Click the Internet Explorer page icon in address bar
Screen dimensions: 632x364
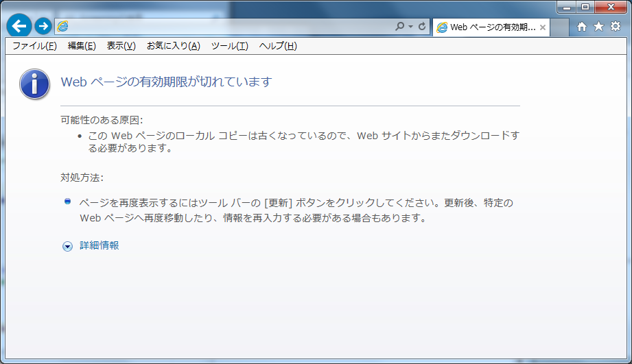[63, 26]
